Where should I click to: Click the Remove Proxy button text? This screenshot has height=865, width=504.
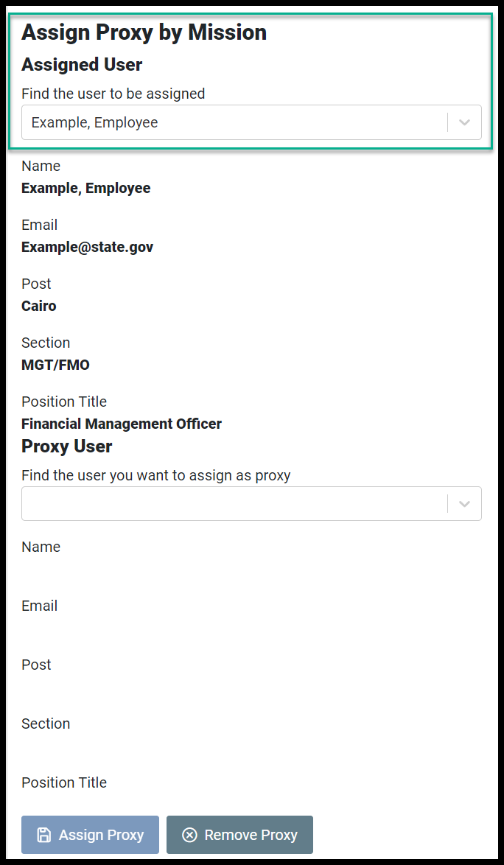[x=251, y=835]
